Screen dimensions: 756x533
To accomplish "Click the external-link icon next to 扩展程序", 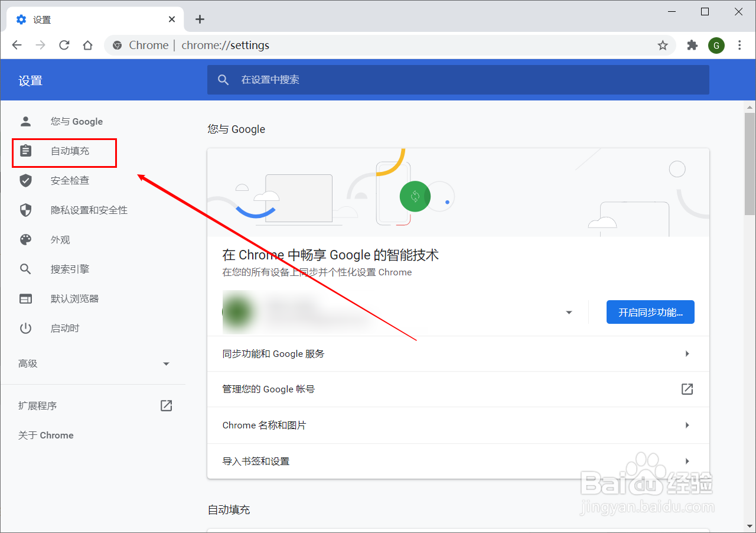I will (167, 406).
